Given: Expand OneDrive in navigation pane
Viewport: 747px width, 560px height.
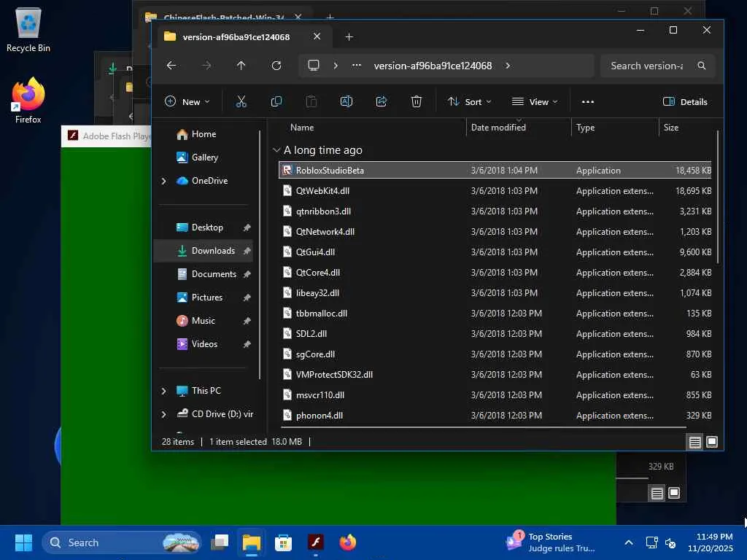Looking at the screenshot, I should [x=164, y=181].
